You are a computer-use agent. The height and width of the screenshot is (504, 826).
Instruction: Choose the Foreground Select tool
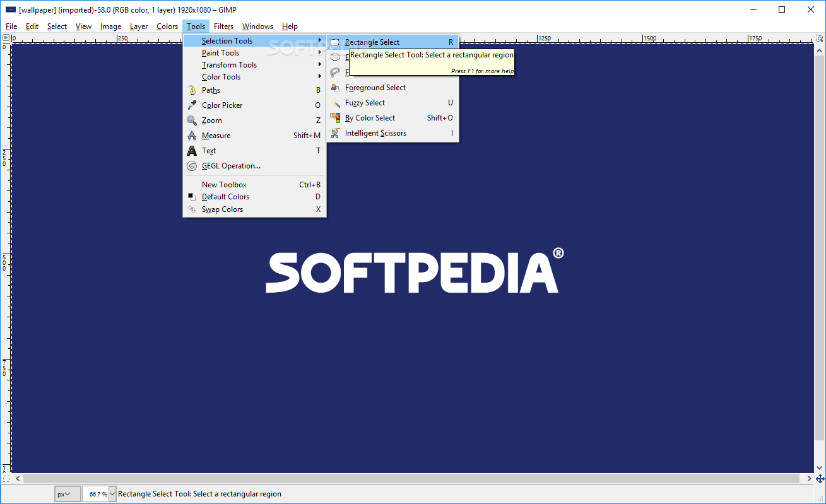(392, 88)
